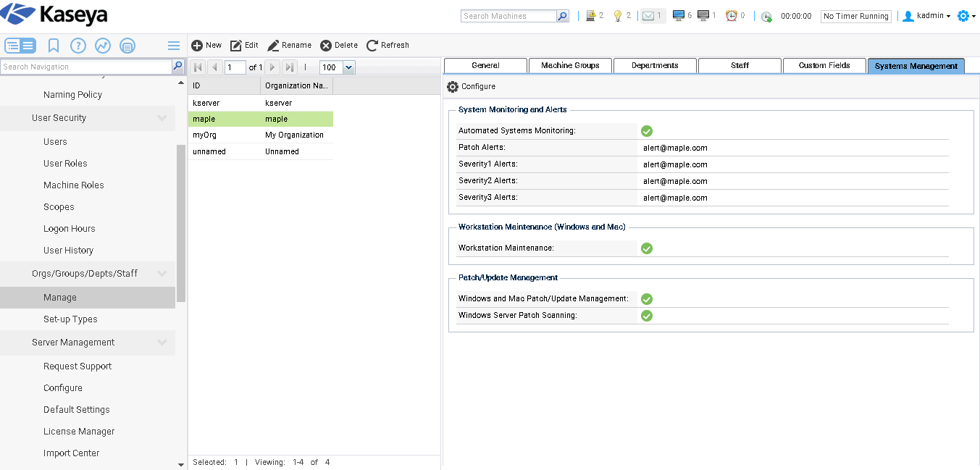Collapse navigation with the hamburger icon
Image resolution: width=980 pixels, height=470 pixels.
(x=174, y=46)
